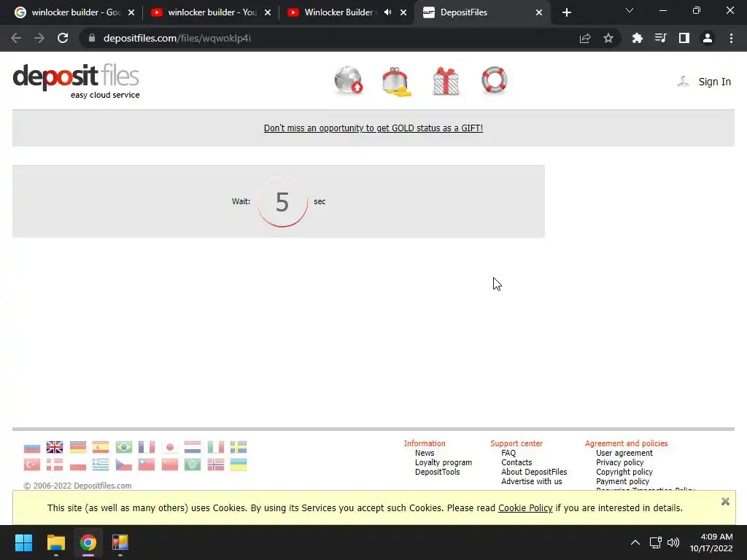This screenshot has width=747, height=560.
Task: Open the User agreement link
Action: (x=624, y=453)
